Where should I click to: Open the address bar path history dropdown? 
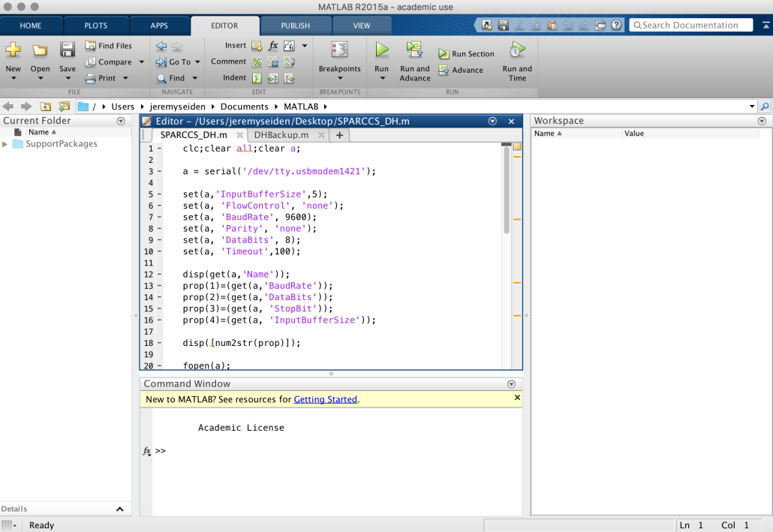click(752, 107)
